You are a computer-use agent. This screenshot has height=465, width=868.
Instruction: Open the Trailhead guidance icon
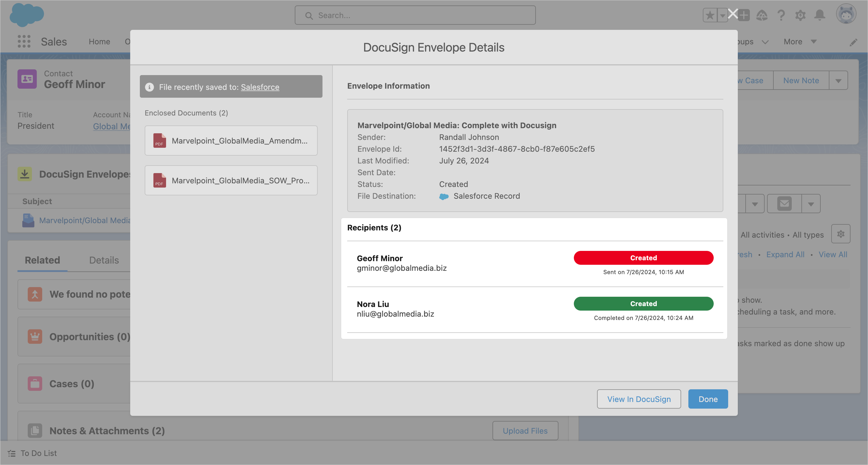click(x=762, y=15)
